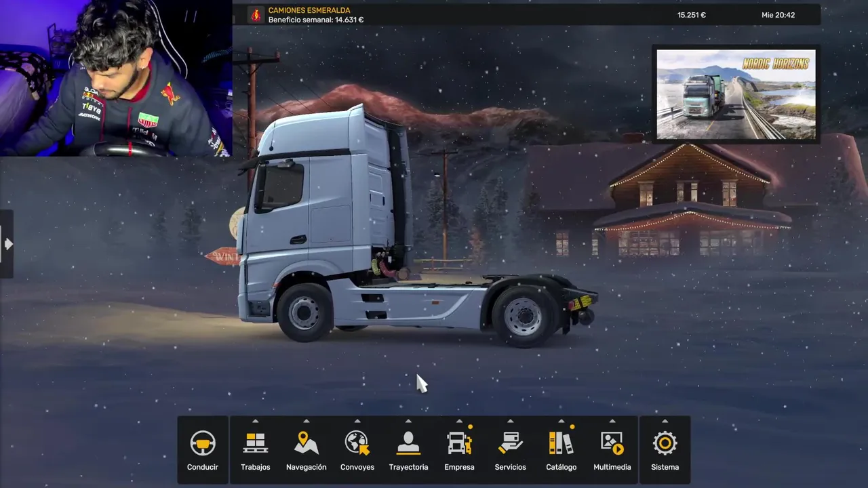Click the Empresa notification dot

pos(471,427)
